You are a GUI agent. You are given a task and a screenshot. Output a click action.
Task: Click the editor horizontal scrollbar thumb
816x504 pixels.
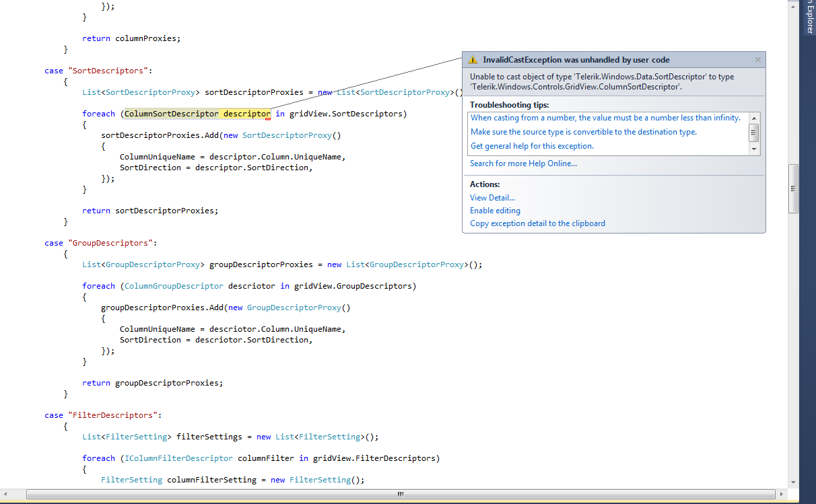[401, 495]
